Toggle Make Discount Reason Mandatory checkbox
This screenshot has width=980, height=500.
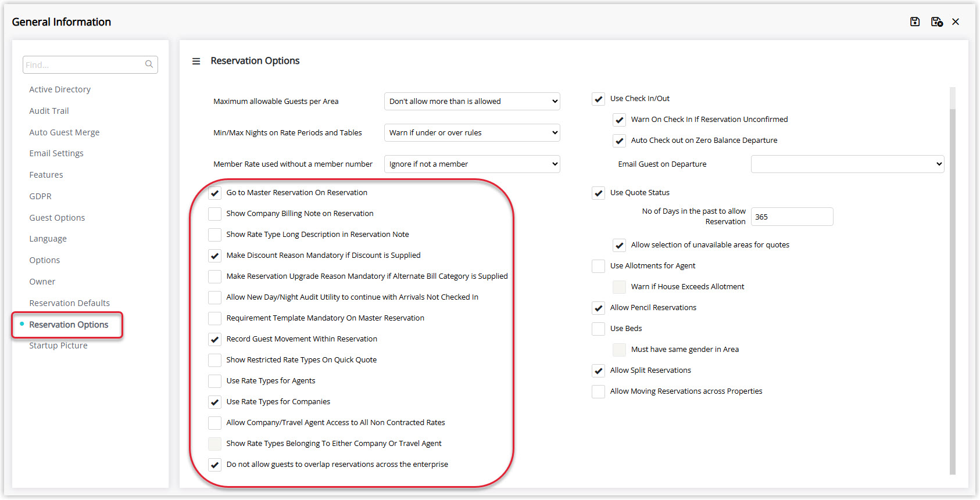tap(215, 256)
